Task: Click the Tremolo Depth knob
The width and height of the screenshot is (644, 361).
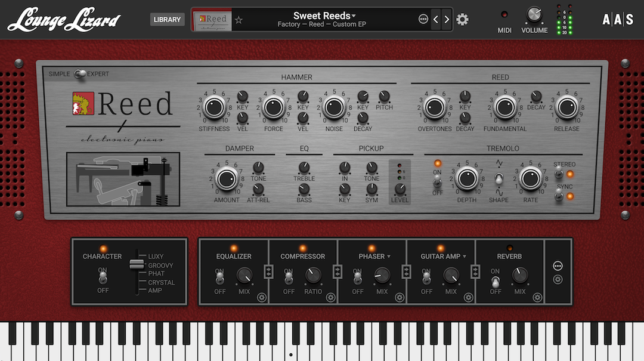Action: (x=467, y=178)
